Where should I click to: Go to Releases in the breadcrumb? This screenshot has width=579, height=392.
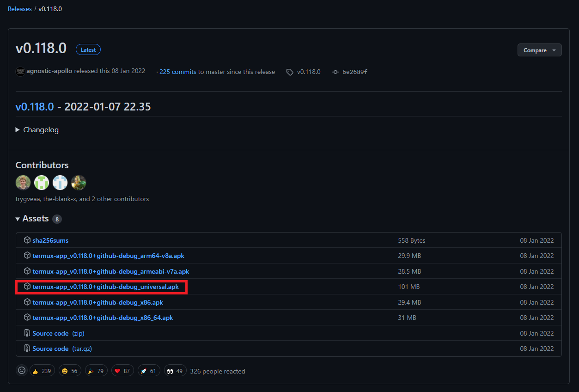20,9
